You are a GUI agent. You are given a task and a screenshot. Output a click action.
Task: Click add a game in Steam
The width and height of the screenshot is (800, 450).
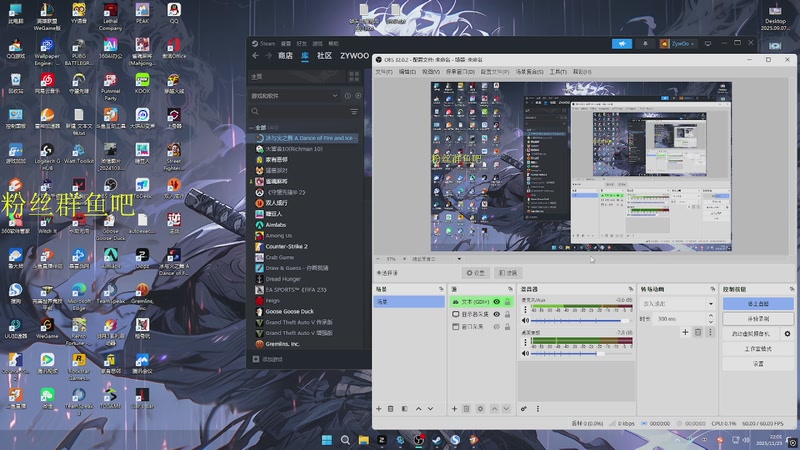point(268,359)
